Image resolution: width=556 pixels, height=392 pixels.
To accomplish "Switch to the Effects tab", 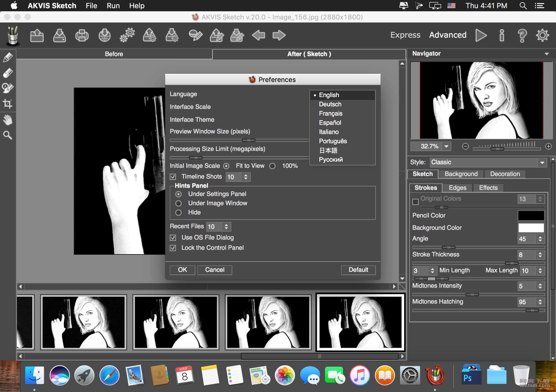I will (x=488, y=188).
